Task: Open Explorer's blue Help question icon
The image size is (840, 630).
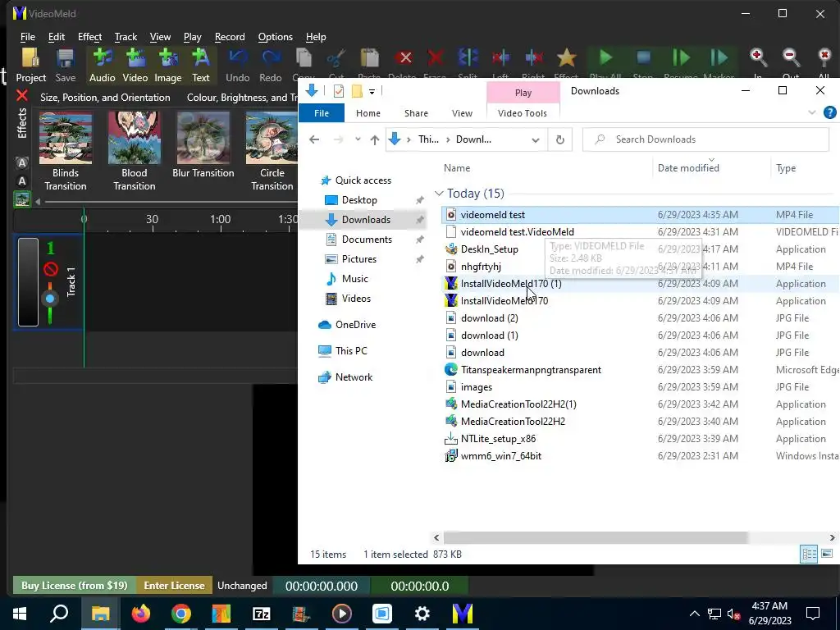Action: tap(830, 112)
